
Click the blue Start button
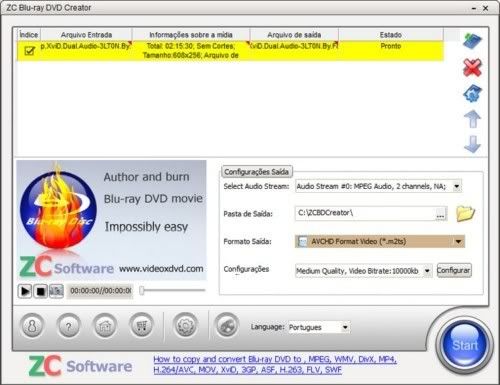click(465, 345)
